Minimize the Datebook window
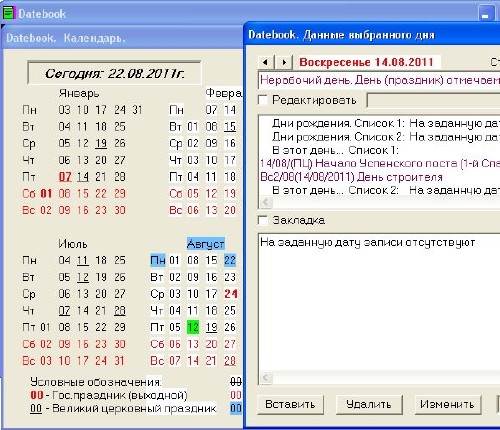The image size is (500, 430). point(485,14)
